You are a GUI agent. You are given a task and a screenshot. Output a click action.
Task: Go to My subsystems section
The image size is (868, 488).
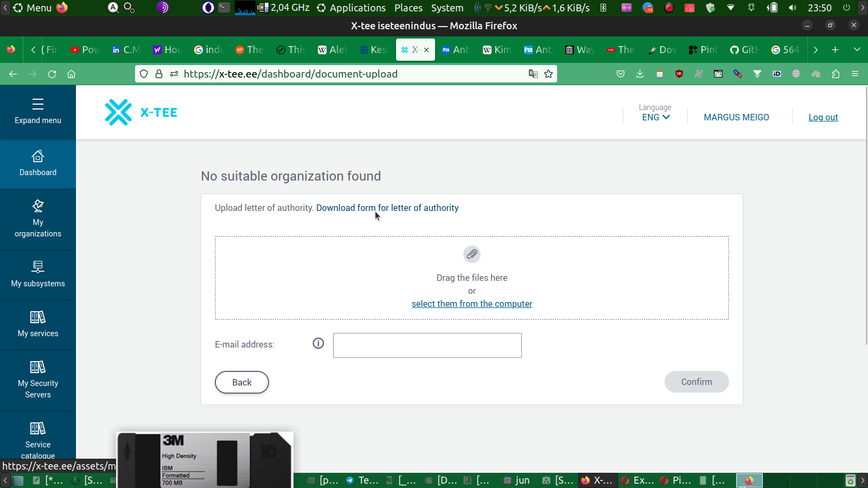[x=38, y=275]
